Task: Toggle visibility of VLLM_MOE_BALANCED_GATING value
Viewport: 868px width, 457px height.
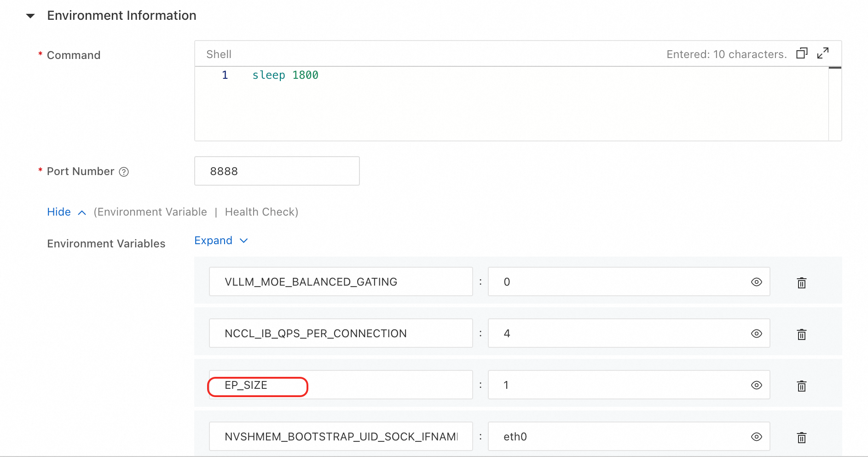Action: click(757, 282)
